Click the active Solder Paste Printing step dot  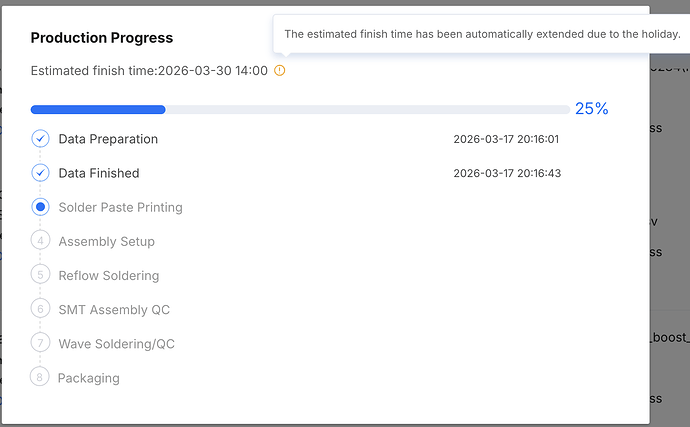pyautogui.click(x=40, y=207)
